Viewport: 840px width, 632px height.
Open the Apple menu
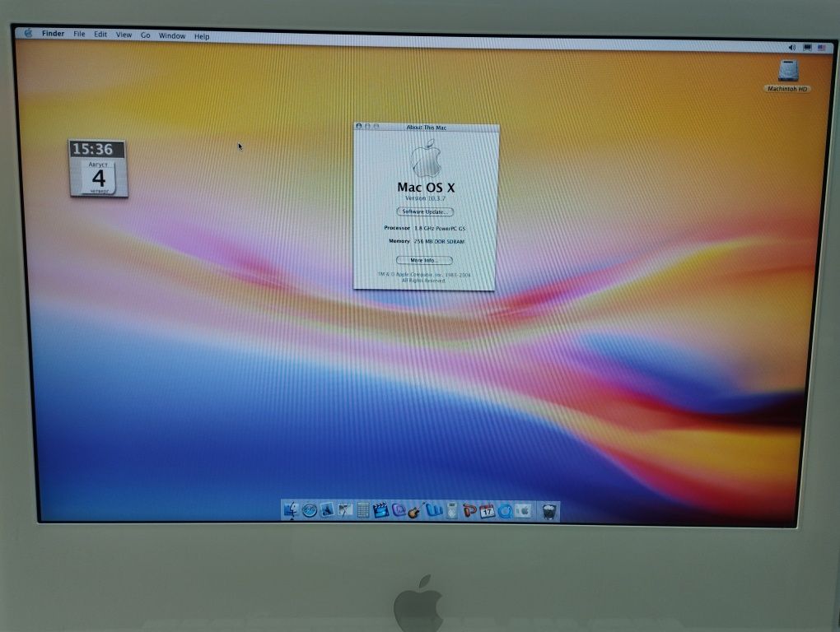tap(28, 33)
